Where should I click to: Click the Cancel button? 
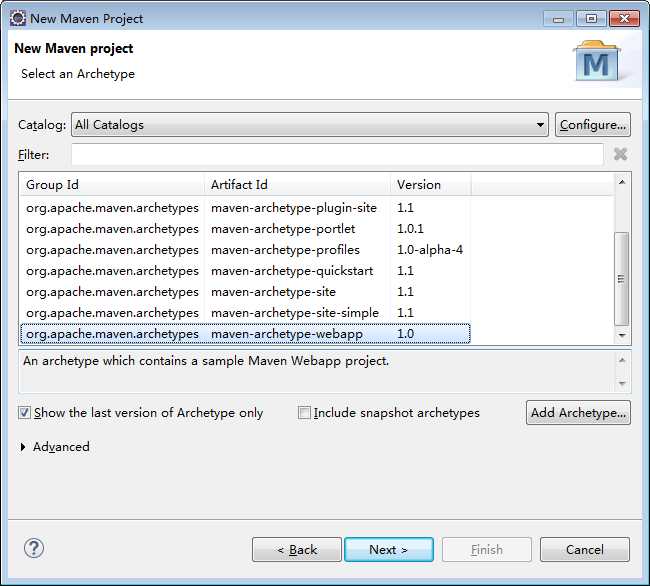click(x=585, y=550)
